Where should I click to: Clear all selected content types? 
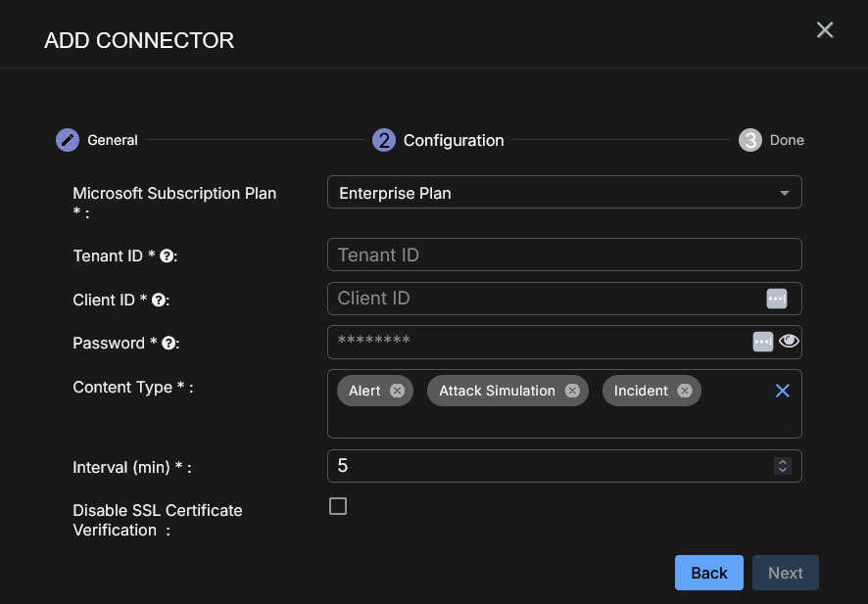782,391
